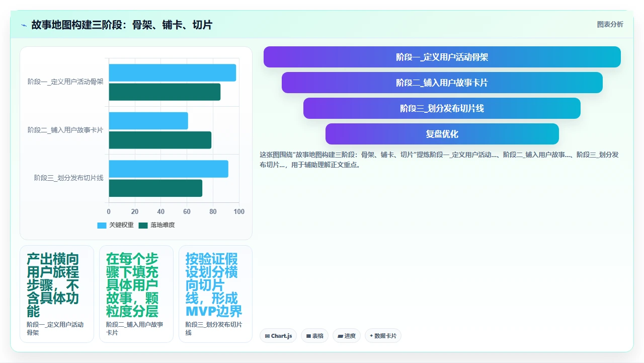Click the Chart.js tag

[x=278, y=336]
